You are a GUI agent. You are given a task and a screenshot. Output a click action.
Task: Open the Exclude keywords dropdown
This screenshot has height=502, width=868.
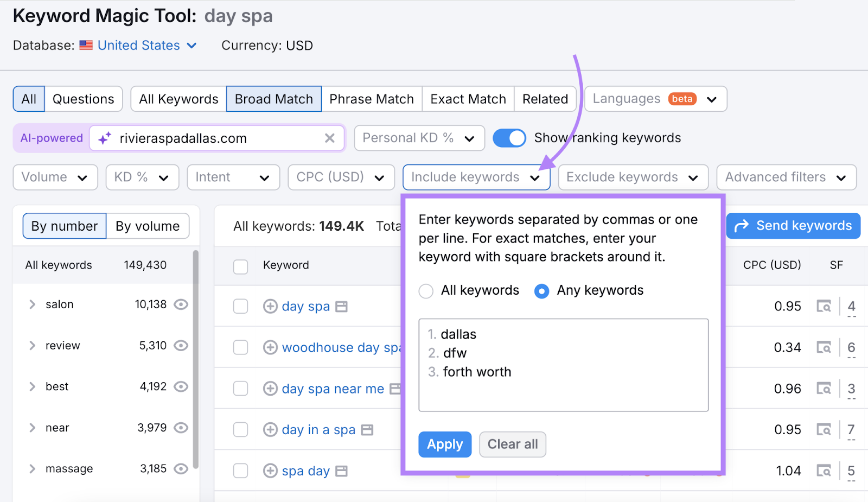click(x=633, y=177)
